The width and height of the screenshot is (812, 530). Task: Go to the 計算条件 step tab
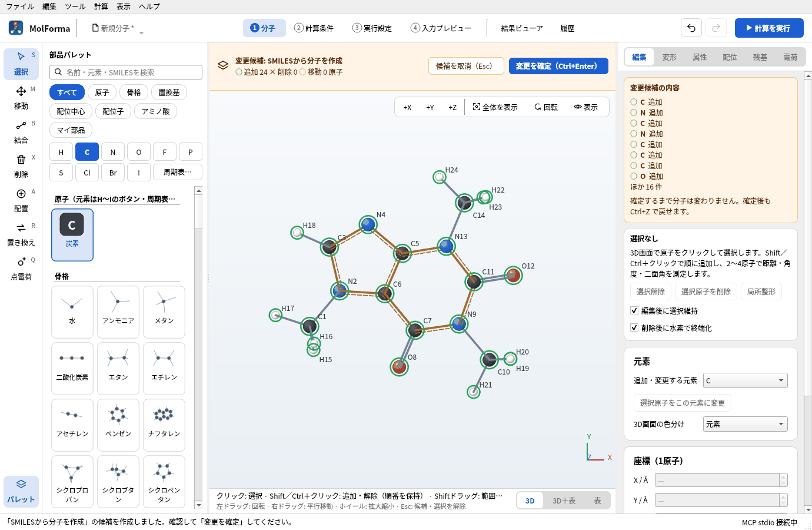314,28
